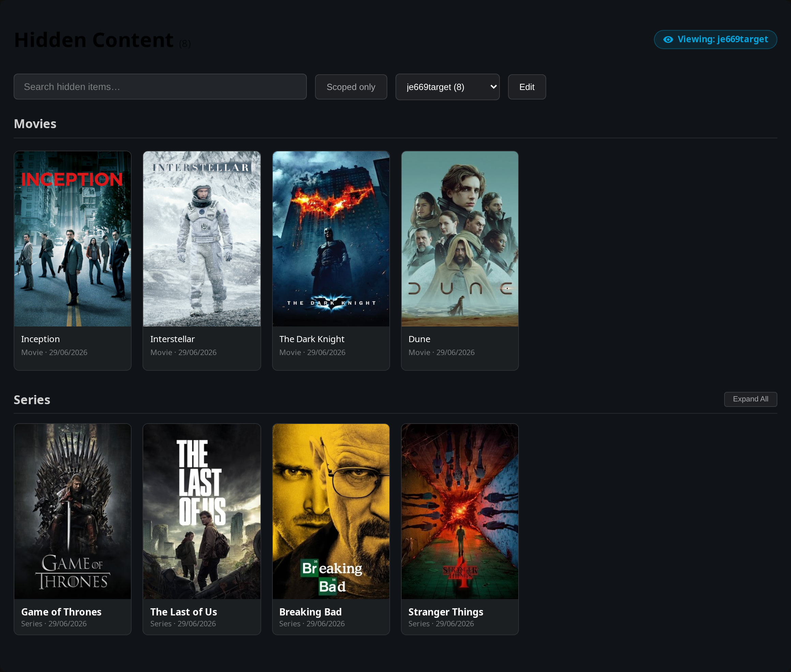This screenshot has height=672, width=791.
Task: Open Game of Thrones series poster
Action: tap(72, 511)
